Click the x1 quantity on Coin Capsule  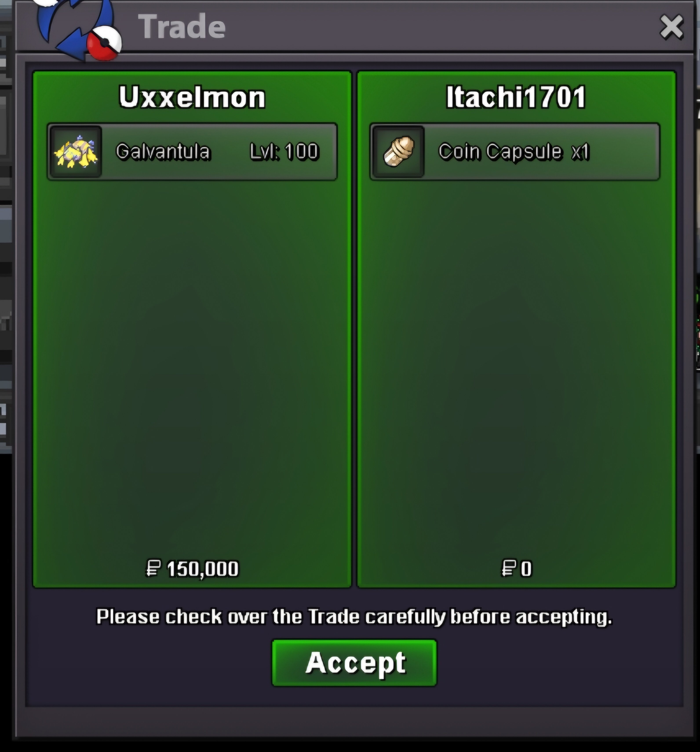(580, 152)
